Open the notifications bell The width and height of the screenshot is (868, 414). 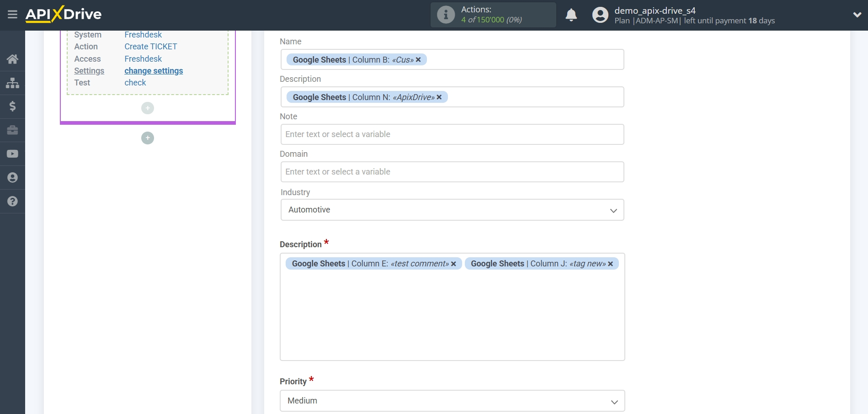click(x=571, y=15)
